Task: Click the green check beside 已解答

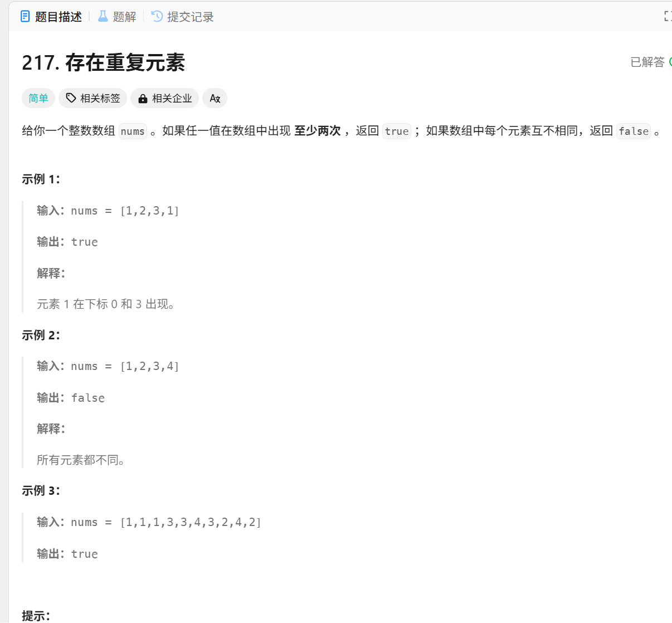Action: [x=670, y=62]
